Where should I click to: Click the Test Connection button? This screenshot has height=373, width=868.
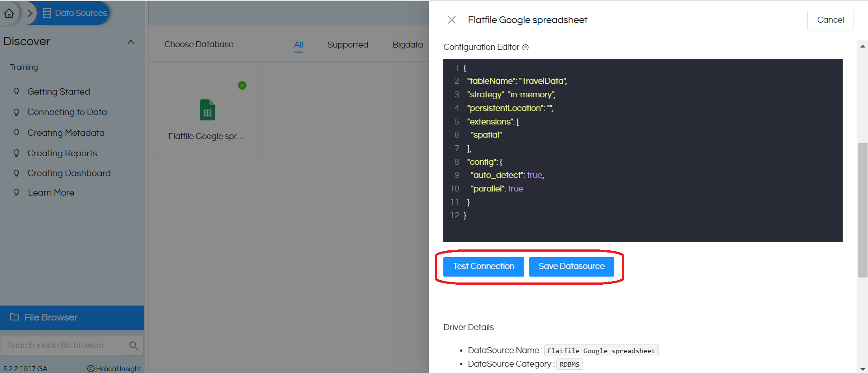pos(484,267)
